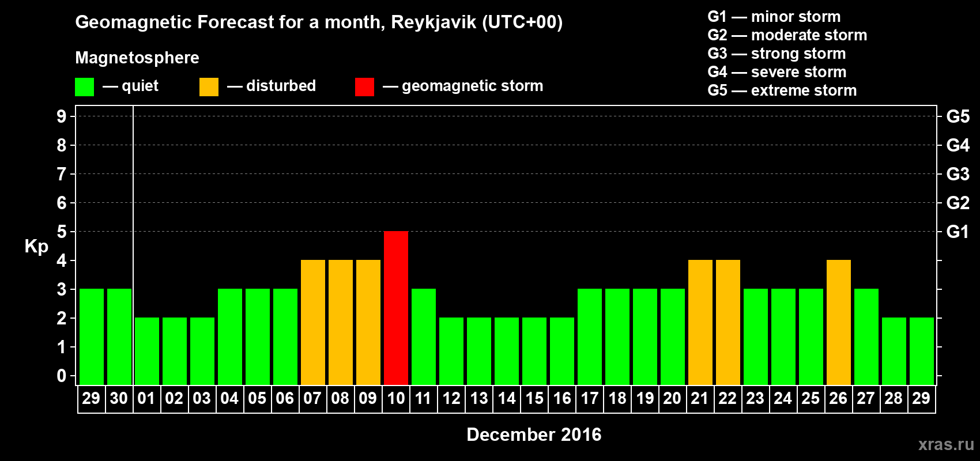Viewport: 980px width, 461px height.
Task: Click the green bar for November 29
Action: click(92, 337)
